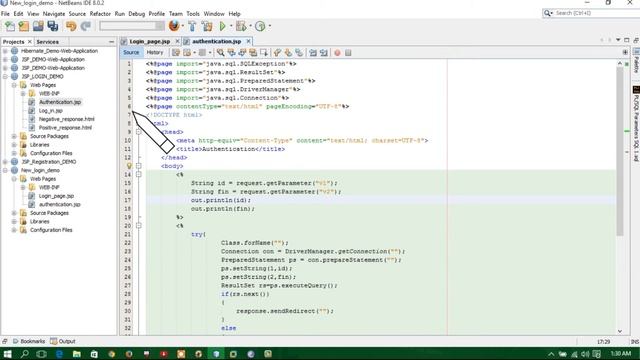Close the authentication.jsp editor tab

coord(248,41)
